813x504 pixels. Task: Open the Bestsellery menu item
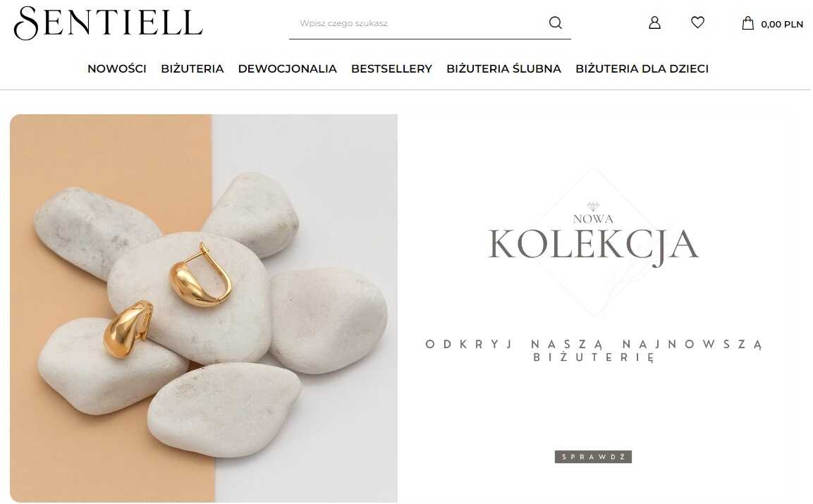pos(391,68)
